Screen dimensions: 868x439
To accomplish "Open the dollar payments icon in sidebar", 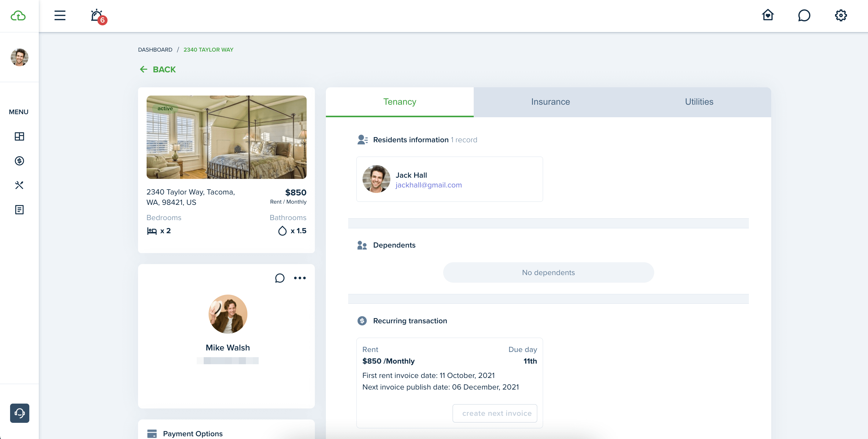I will coord(19,161).
